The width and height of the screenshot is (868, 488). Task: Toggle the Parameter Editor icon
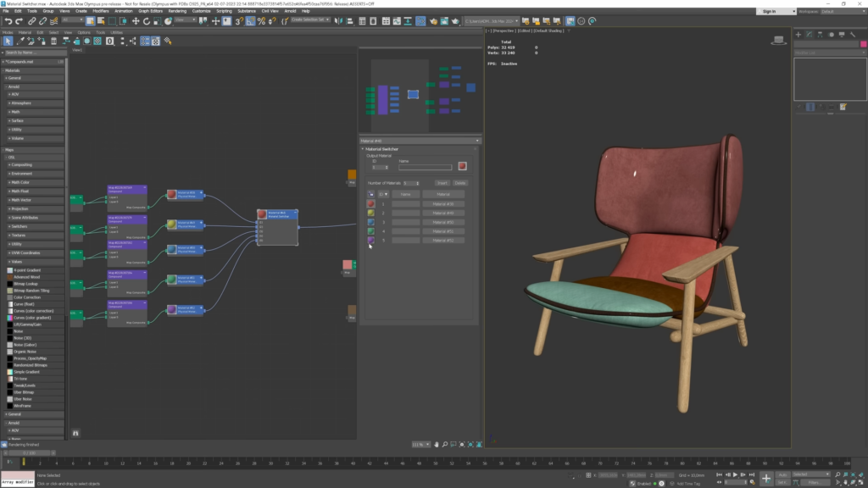156,41
